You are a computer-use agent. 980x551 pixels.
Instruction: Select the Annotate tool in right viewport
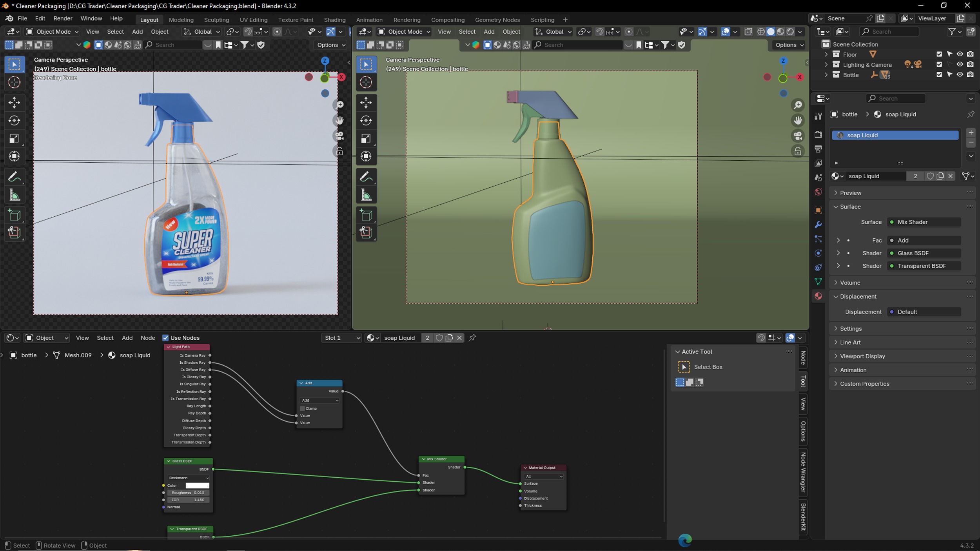pyautogui.click(x=366, y=177)
